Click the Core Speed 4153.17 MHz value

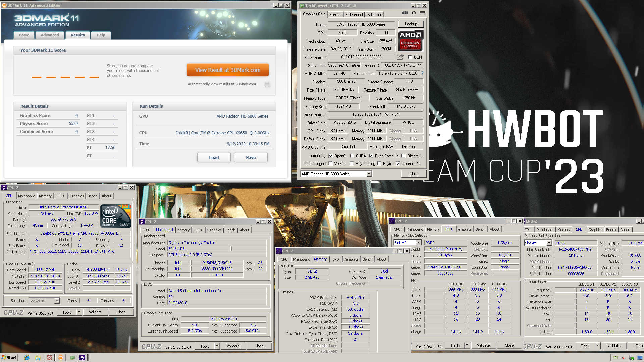[45, 270]
